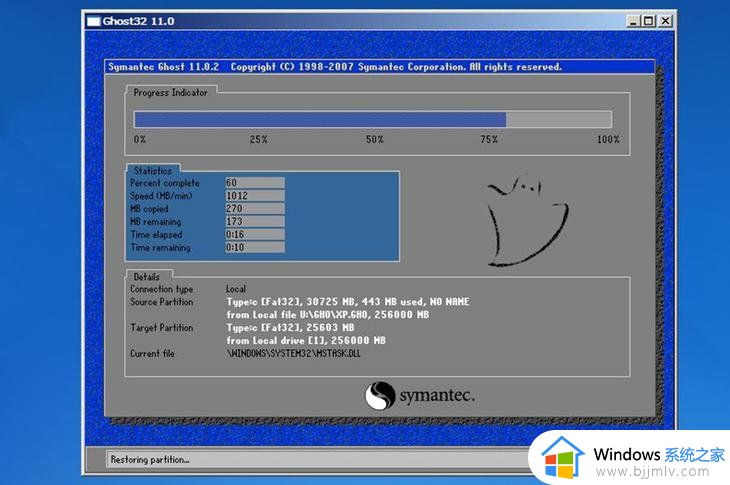
Task: Click the Ghost mascot drawing
Action: point(527,221)
